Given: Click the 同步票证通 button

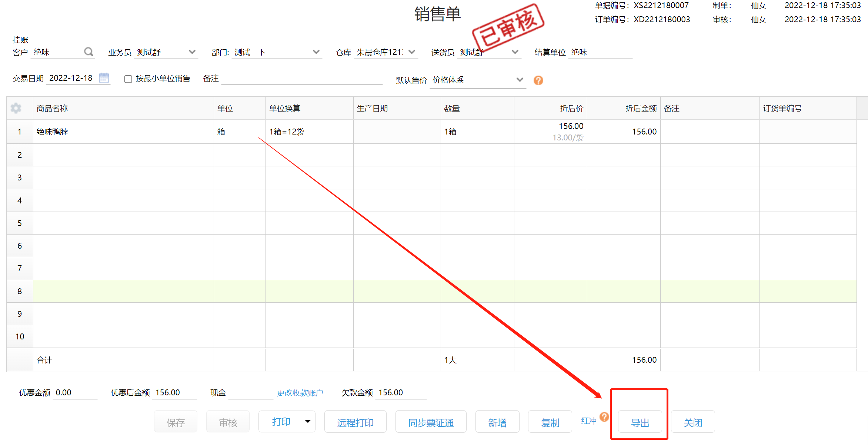Looking at the screenshot, I should (x=431, y=422).
